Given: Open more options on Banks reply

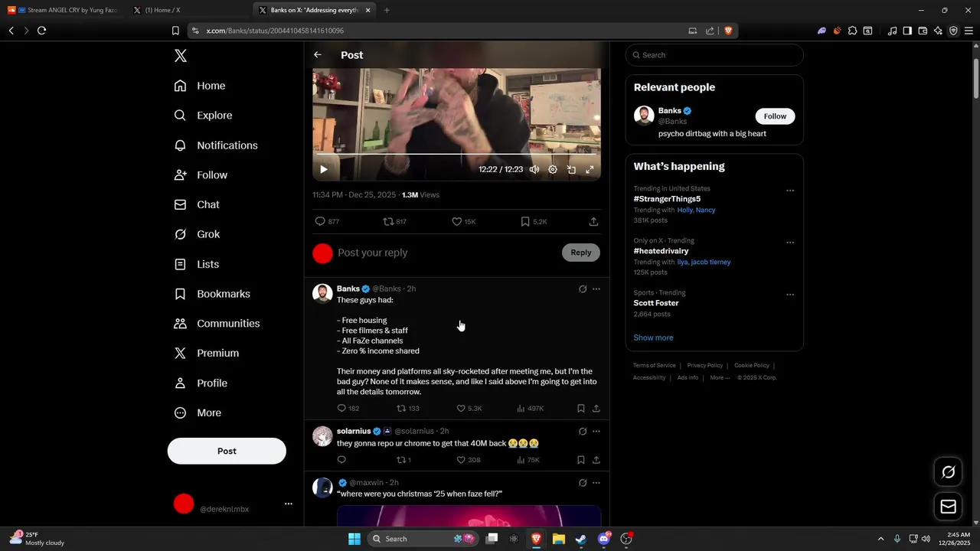Looking at the screenshot, I should click(x=596, y=289).
